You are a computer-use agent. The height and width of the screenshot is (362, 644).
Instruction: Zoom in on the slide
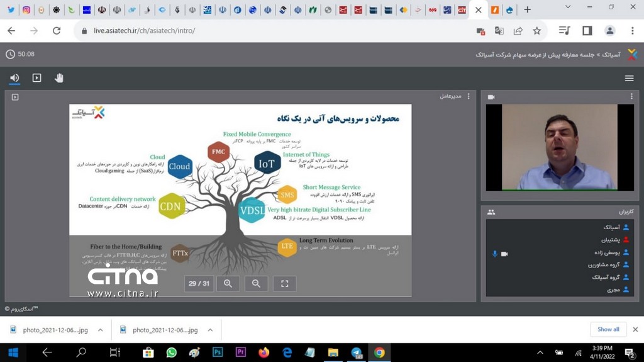(x=228, y=284)
